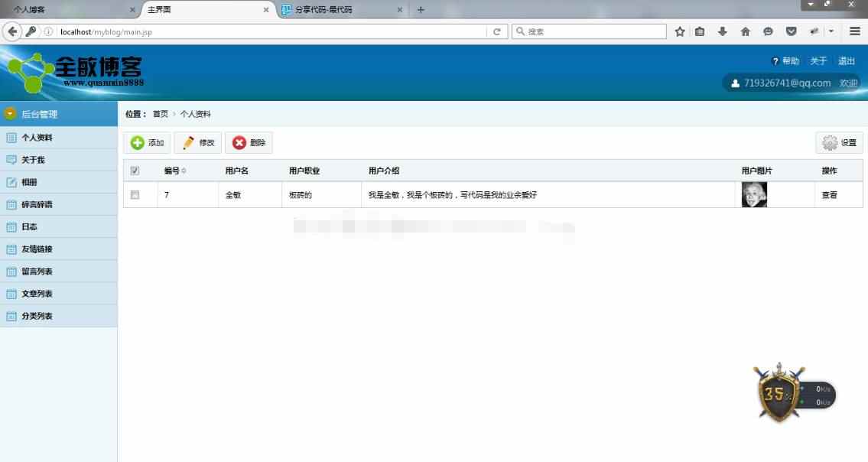Open 碎言碎语 in the sidebar
This screenshot has width=868, height=462.
pos(59,204)
